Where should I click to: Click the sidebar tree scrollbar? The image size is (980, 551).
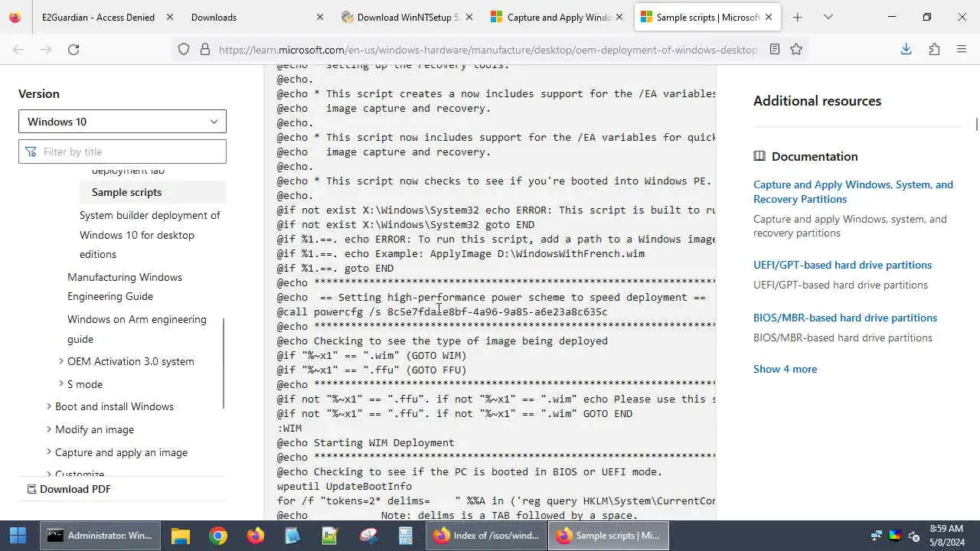[224, 364]
